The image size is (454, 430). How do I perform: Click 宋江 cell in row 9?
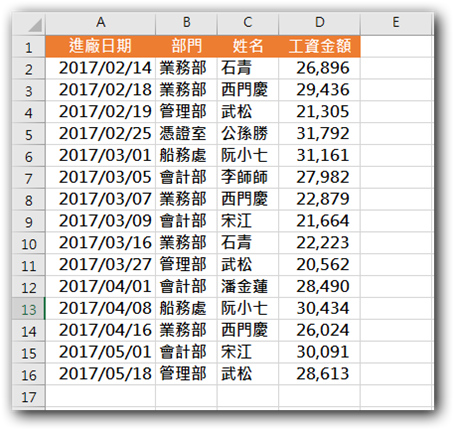(248, 221)
